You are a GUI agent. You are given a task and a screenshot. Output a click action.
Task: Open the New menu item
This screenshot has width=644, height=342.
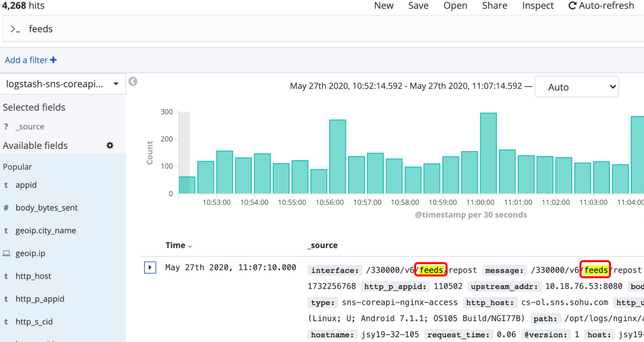[x=384, y=6]
